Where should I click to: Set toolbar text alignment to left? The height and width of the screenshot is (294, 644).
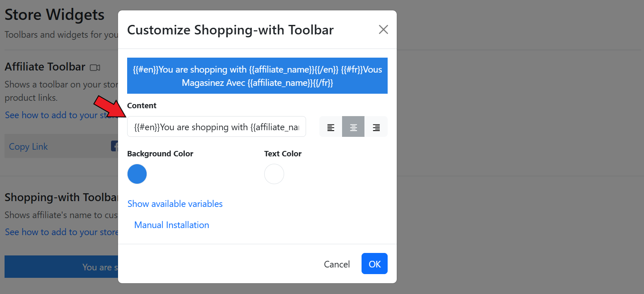tap(330, 127)
